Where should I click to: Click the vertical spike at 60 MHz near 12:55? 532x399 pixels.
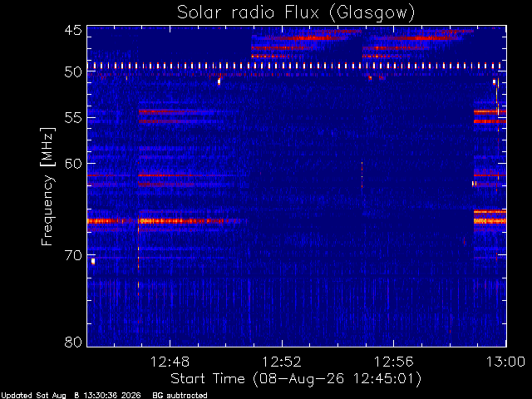[x=362, y=175]
